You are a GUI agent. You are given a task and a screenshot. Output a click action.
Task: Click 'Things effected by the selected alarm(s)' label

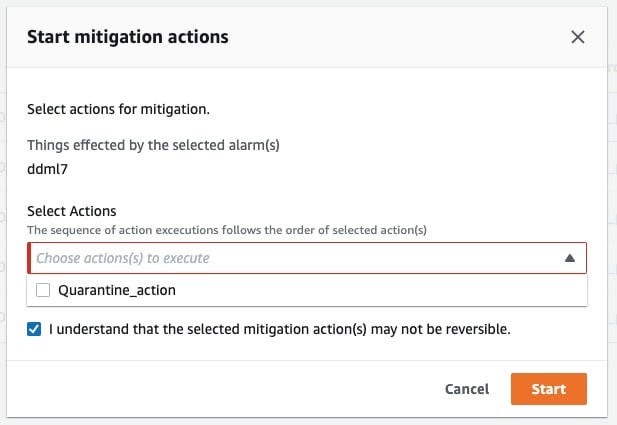(x=153, y=145)
